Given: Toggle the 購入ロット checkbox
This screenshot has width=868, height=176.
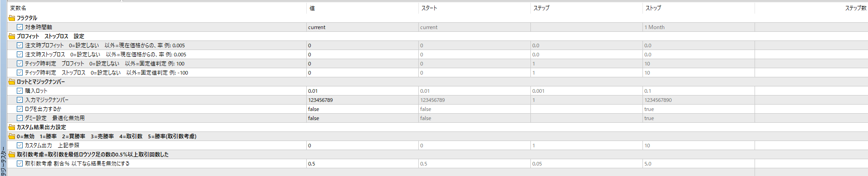Looking at the screenshot, I should (20, 91).
